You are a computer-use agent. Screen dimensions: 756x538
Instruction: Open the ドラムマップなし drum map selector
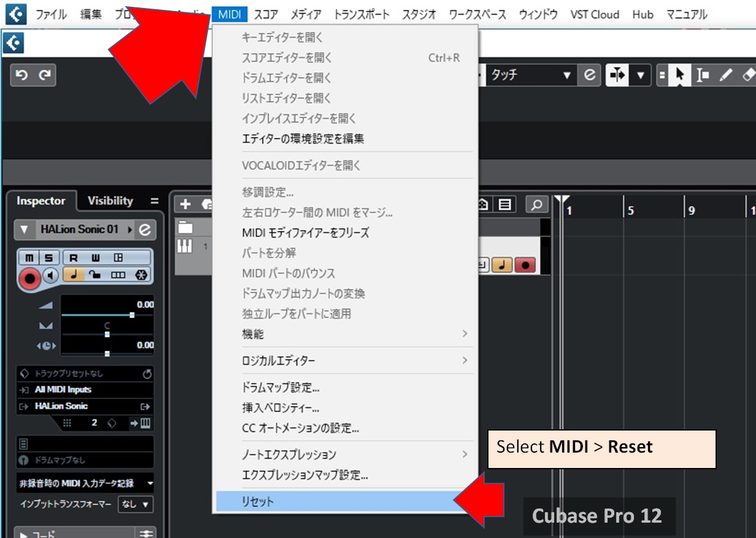click(85, 460)
